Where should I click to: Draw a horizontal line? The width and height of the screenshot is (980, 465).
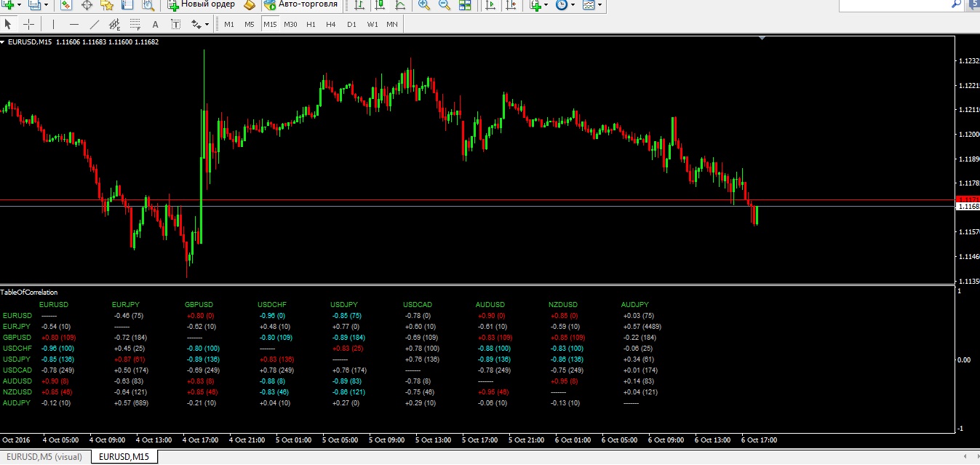tap(73, 24)
